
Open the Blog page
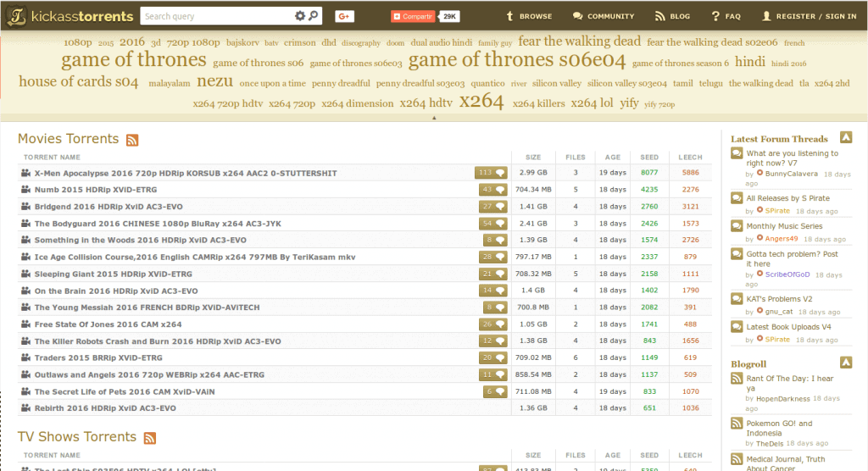coord(673,16)
